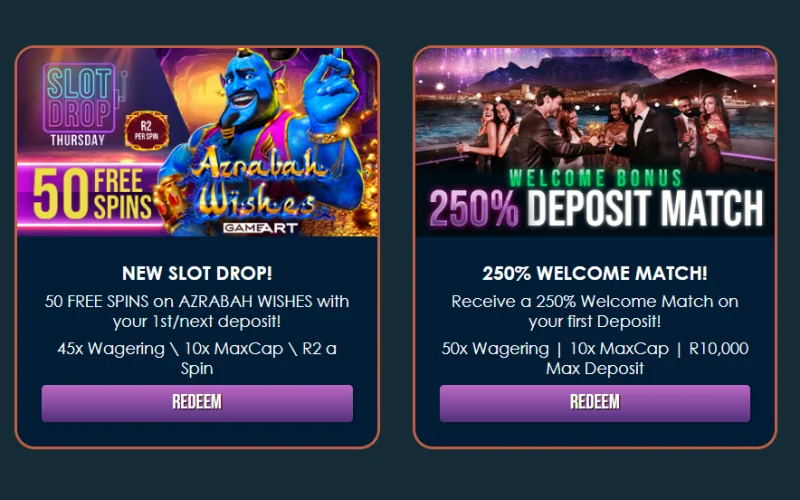Click the 50 Free Spins neon label
Screen dimensions: 800x500
[x=92, y=195]
